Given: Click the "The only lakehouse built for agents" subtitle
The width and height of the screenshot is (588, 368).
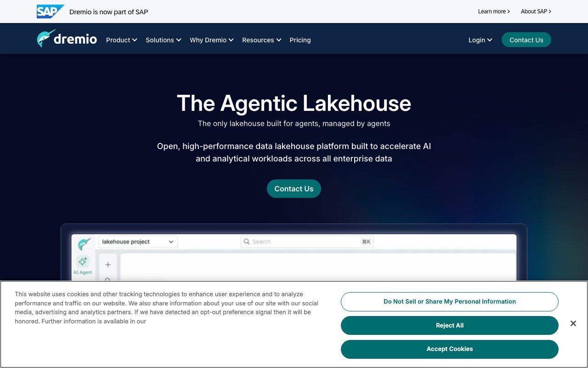Looking at the screenshot, I should click(x=294, y=123).
